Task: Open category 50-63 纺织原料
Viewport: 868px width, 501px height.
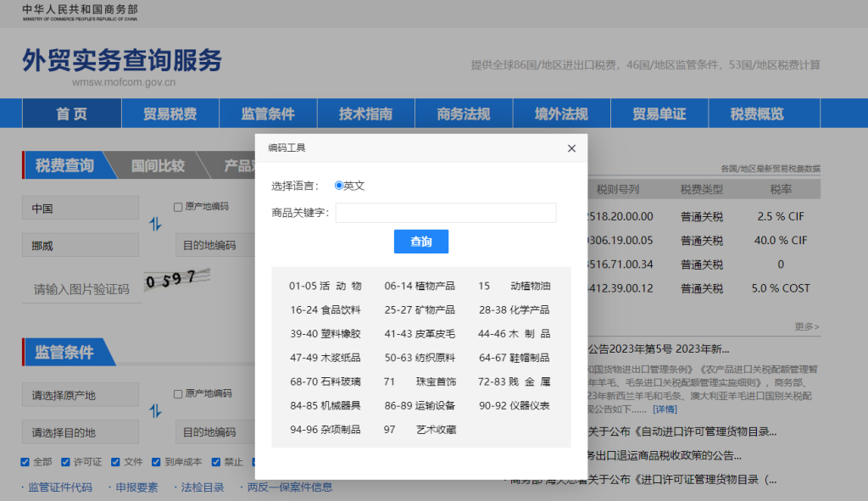Action: click(420, 358)
